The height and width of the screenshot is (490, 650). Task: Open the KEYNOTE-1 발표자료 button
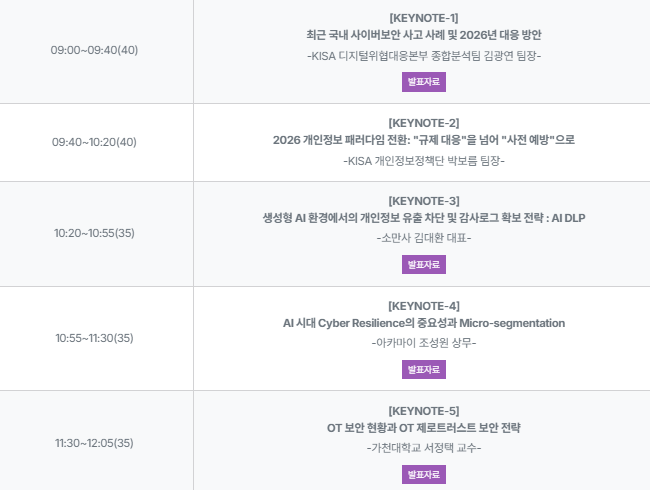click(x=423, y=81)
